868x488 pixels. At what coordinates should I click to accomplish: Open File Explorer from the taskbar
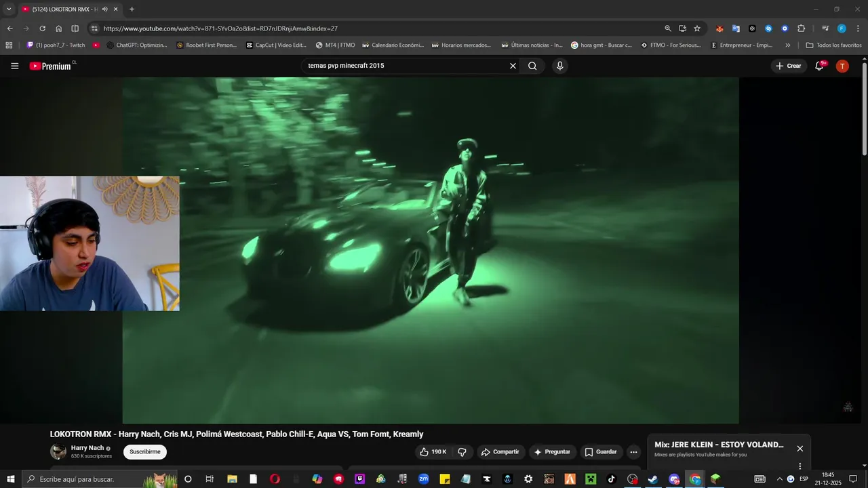[x=232, y=479]
